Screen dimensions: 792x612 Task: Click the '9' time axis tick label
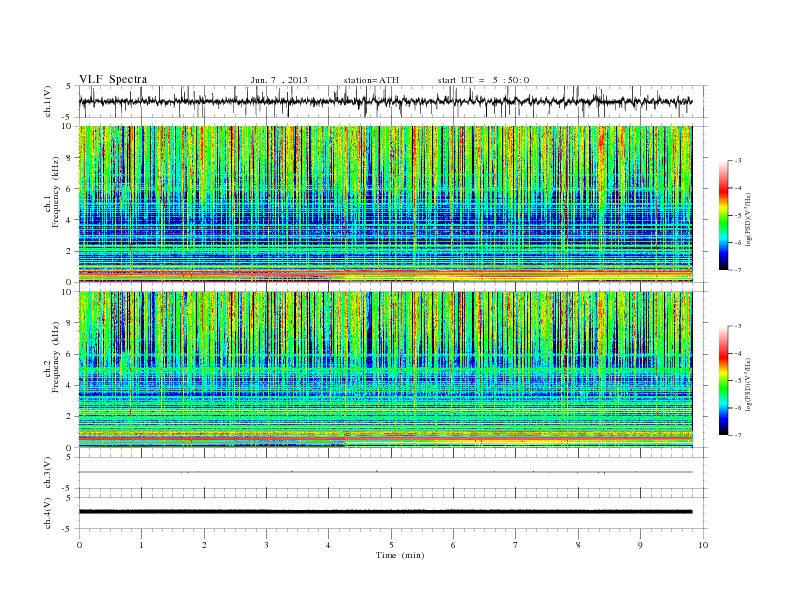click(640, 545)
